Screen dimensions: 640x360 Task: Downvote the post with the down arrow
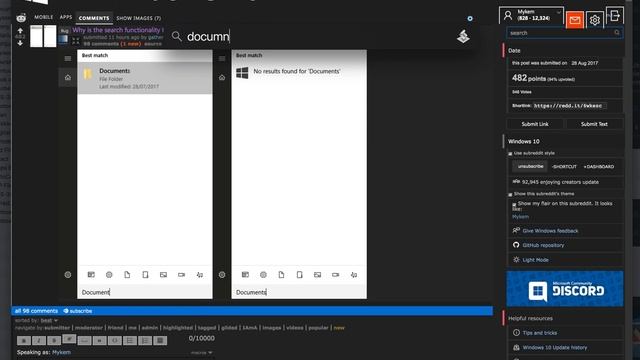[20, 43]
